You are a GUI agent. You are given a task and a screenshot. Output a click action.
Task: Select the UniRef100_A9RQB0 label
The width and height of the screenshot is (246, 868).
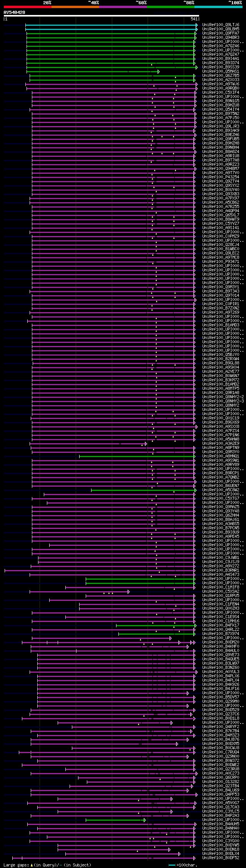(221, 88)
